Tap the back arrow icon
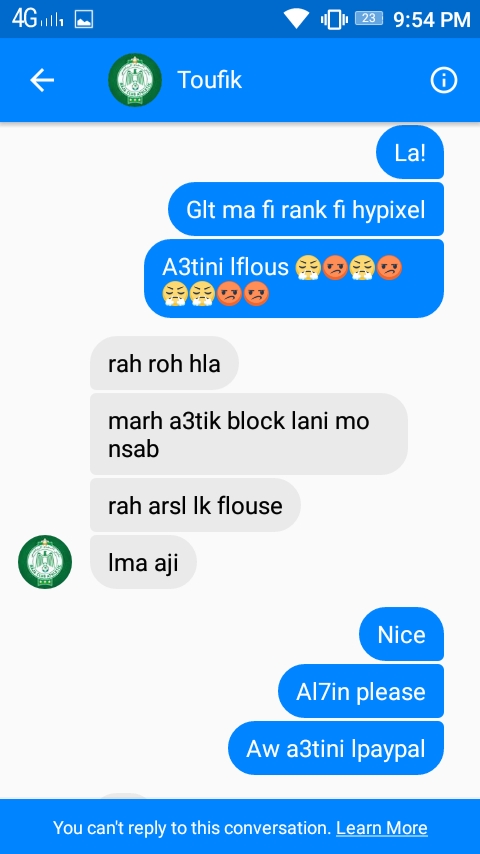 coord(42,81)
